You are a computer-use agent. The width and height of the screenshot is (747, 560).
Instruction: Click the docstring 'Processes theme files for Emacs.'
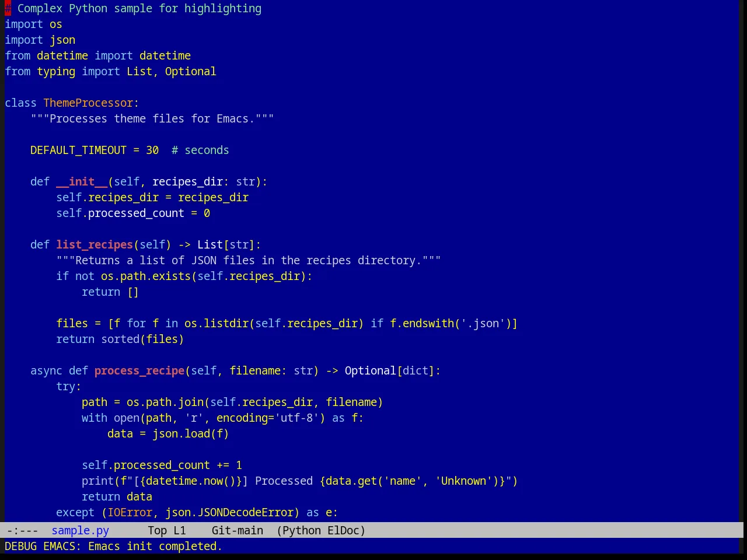[152, 118]
